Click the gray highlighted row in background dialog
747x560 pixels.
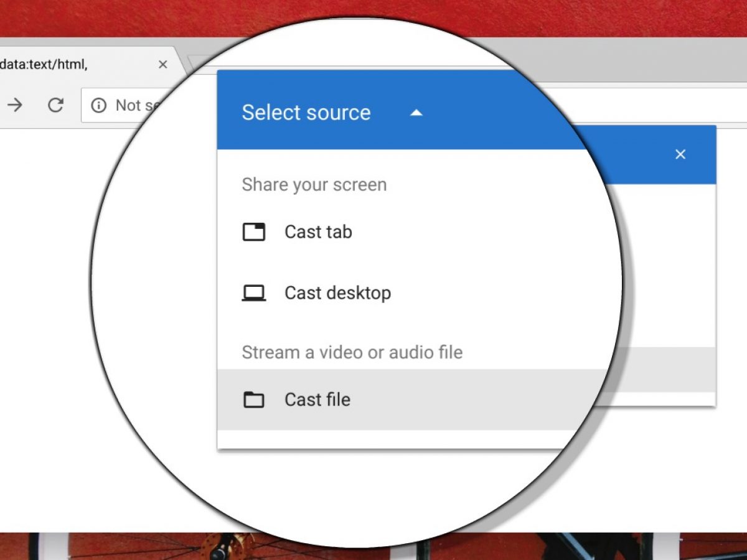(663, 370)
